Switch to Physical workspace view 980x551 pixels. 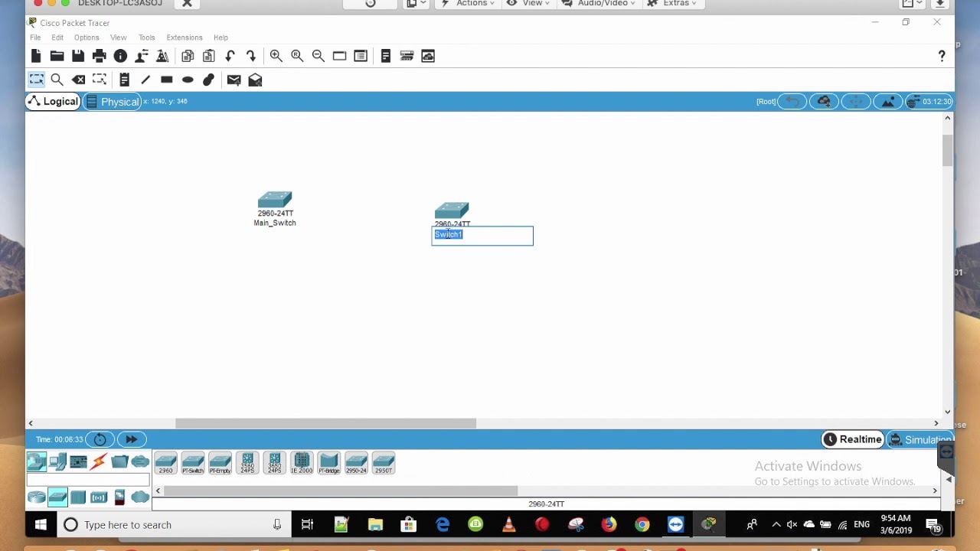(113, 102)
